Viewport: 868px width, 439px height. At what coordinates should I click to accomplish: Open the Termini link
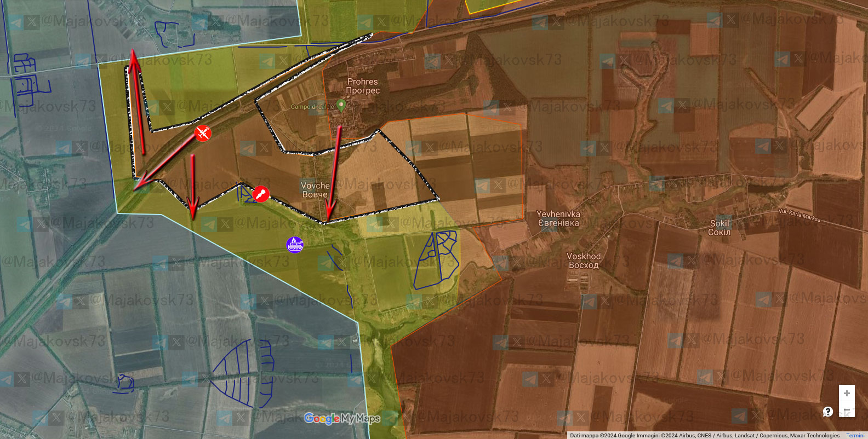click(x=855, y=436)
